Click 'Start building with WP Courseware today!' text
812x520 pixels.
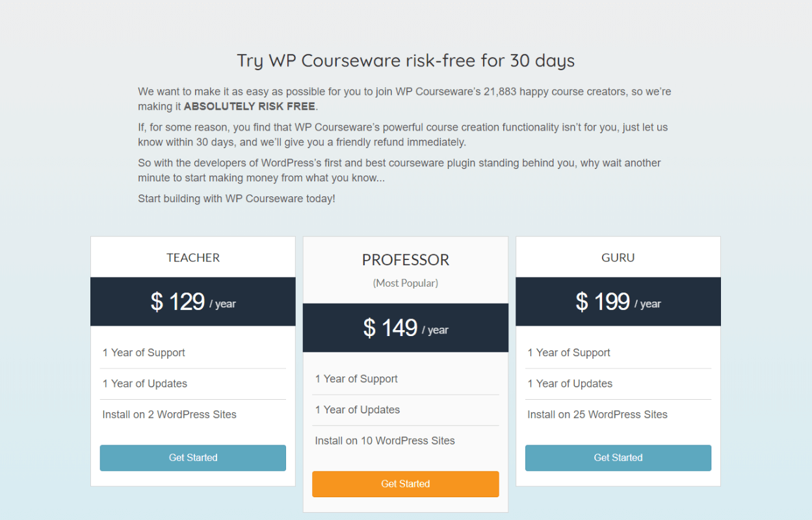237,199
